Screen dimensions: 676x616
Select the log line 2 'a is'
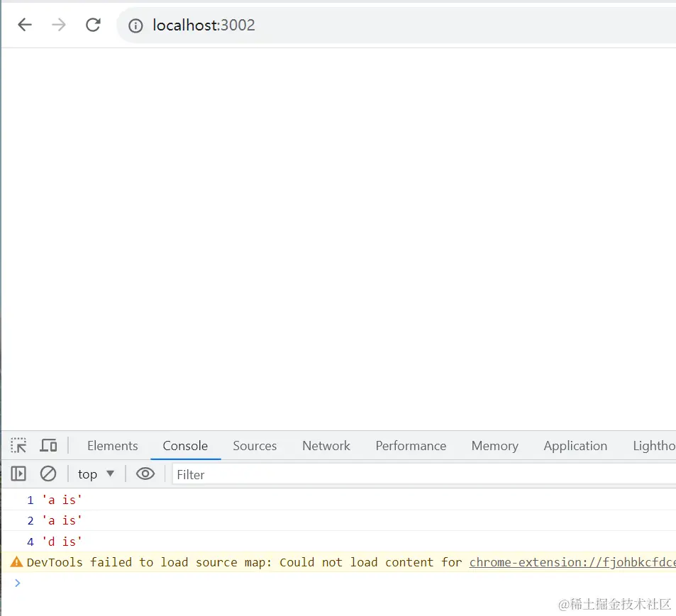tap(339, 521)
